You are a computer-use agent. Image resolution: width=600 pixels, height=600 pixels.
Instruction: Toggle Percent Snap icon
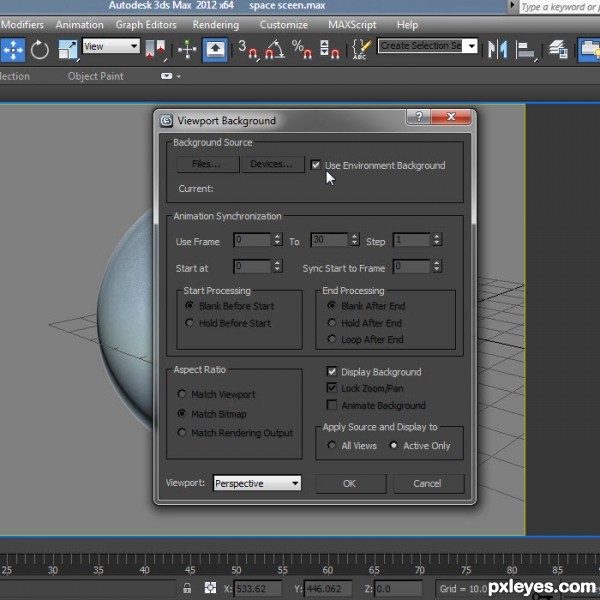[302, 50]
